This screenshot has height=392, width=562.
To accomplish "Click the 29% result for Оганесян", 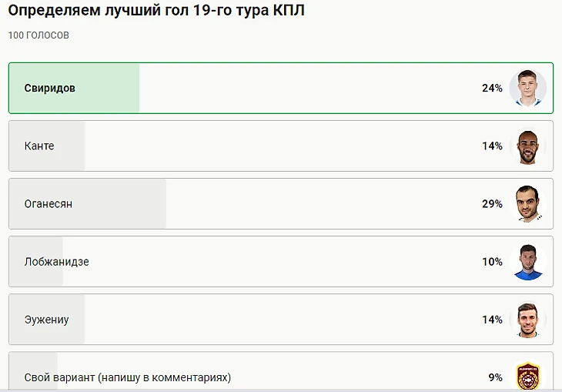I will click(x=492, y=204).
